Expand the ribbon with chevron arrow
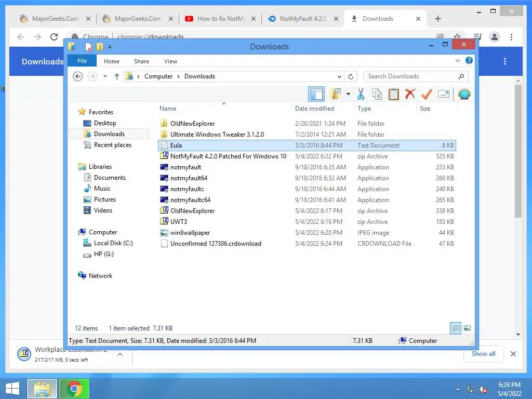Image resolution: width=532 pixels, height=399 pixels. (x=457, y=60)
